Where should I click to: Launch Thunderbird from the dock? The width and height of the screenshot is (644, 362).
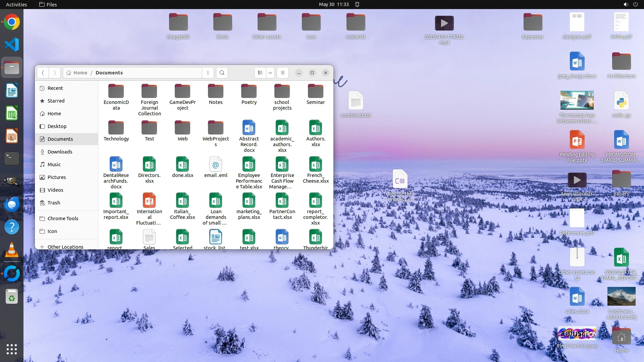pyautogui.click(x=12, y=204)
